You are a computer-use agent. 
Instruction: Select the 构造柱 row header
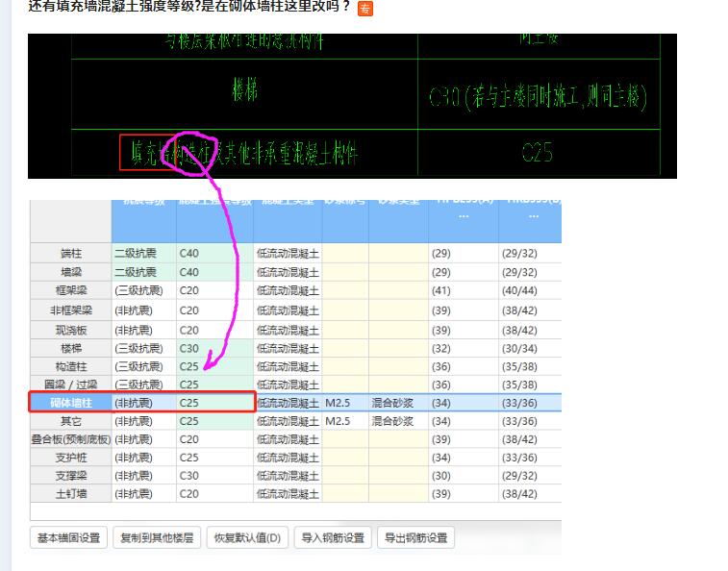pos(71,366)
